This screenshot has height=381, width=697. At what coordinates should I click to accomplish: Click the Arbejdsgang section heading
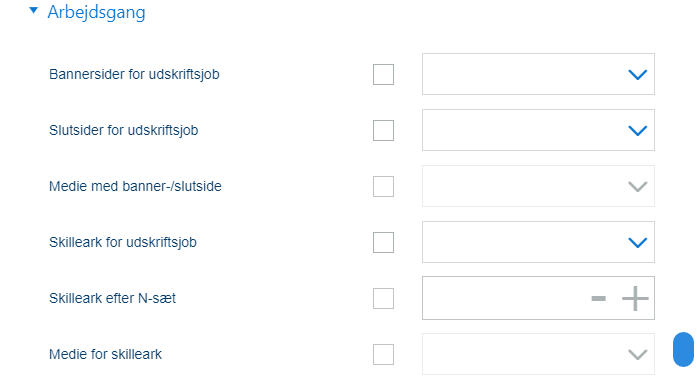point(96,12)
